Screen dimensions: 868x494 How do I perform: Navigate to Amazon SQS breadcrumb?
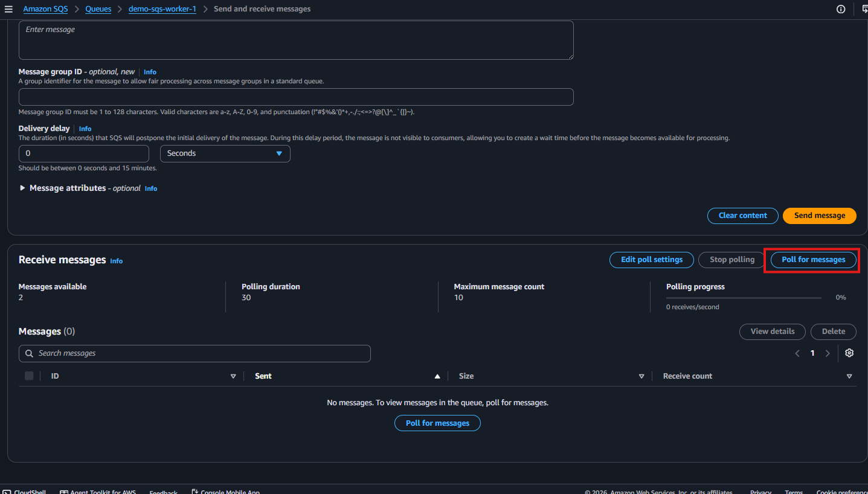pyautogui.click(x=46, y=9)
